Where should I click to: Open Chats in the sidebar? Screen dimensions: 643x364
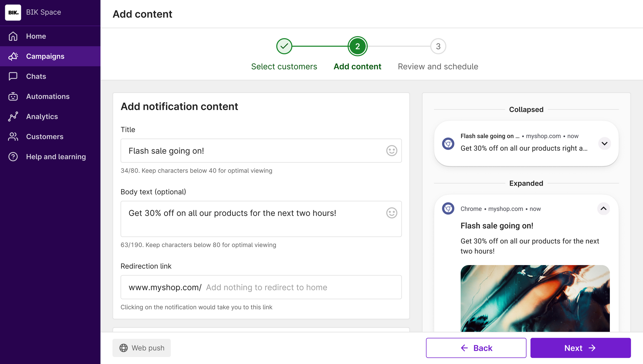point(36,76)
